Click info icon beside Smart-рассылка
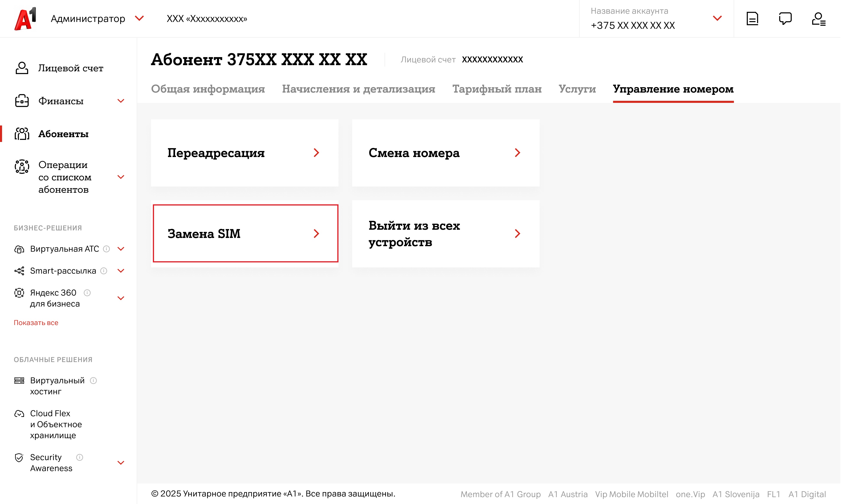 pos(104,271)
